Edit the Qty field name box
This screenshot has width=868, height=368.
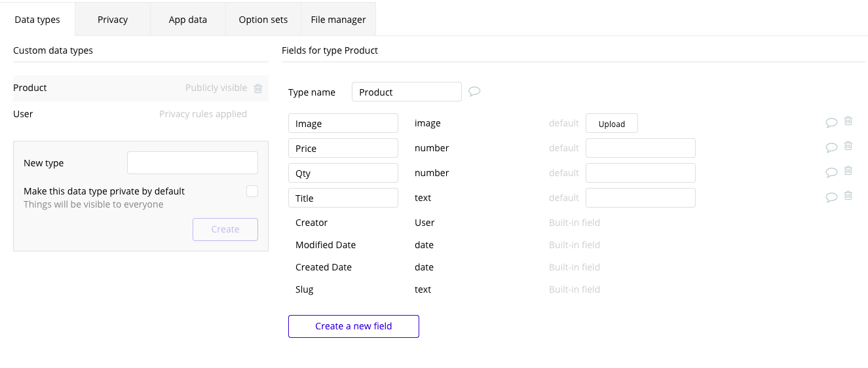click(x=343, y=173)
